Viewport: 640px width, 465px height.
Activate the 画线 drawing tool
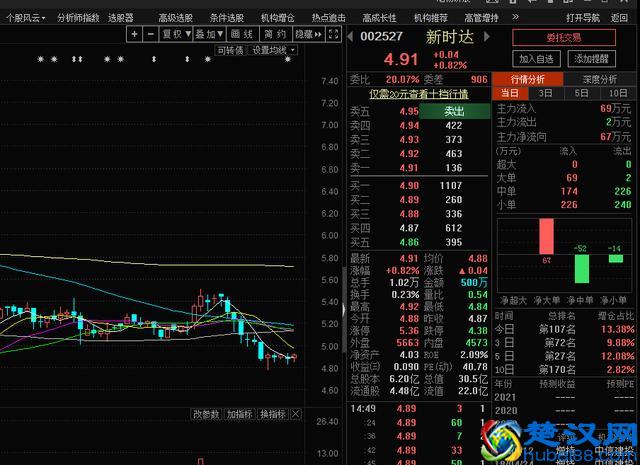click(242, 34)
